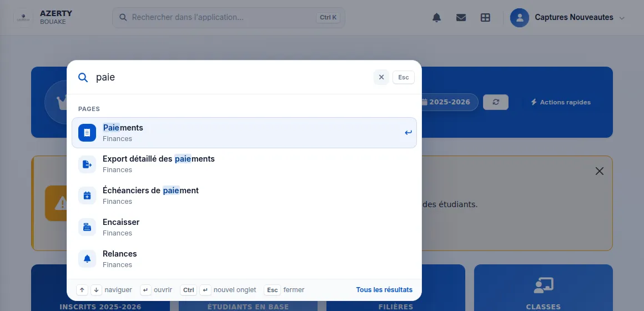This screenshot has width=644, height=311.
Task: Open Actions rapides
Action: [561, 102]
